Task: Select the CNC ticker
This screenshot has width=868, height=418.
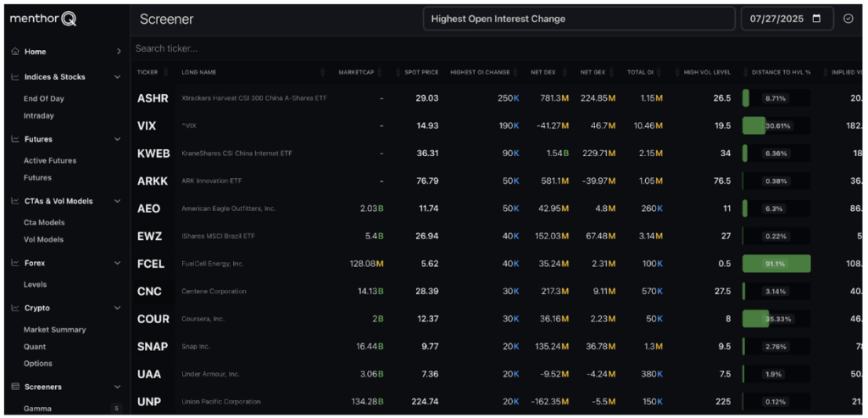Action: [149, 291]
